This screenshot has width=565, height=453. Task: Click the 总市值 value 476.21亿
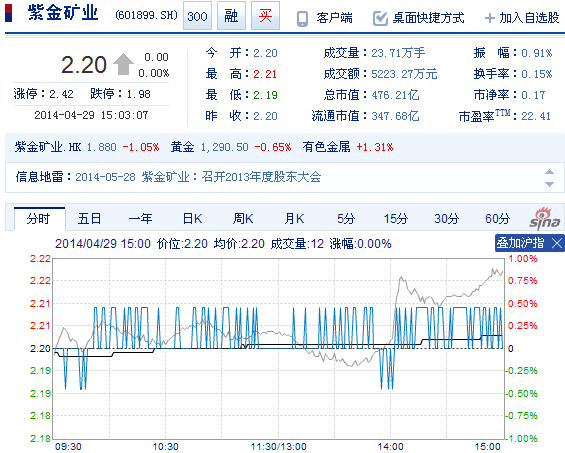[395, 95]
